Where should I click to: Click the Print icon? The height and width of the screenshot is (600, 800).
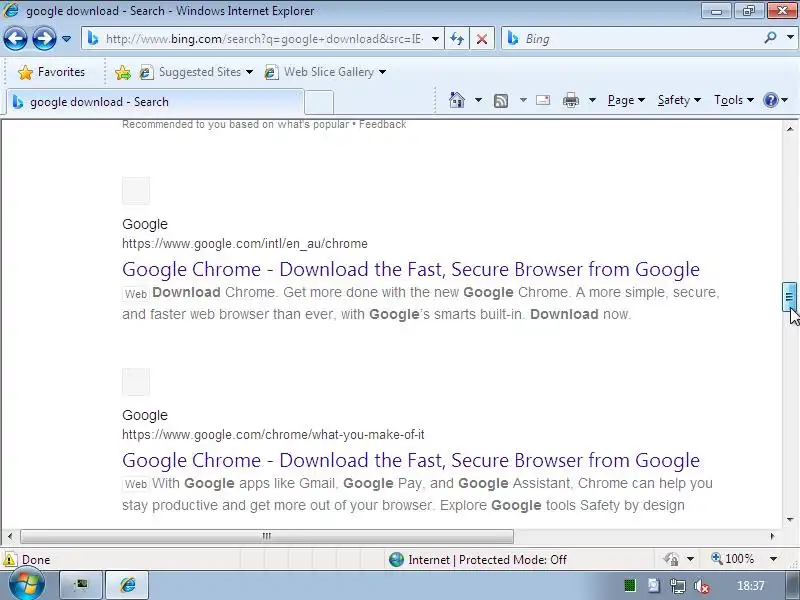(570, 100)
